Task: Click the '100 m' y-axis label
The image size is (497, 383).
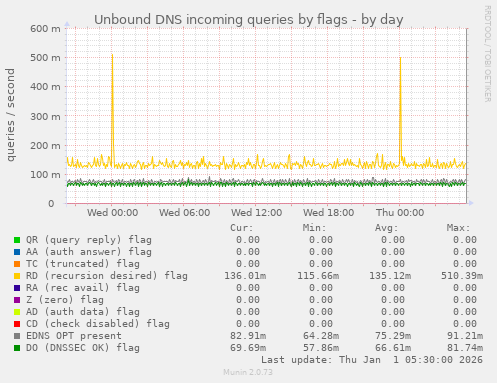Action: [46, 175]
